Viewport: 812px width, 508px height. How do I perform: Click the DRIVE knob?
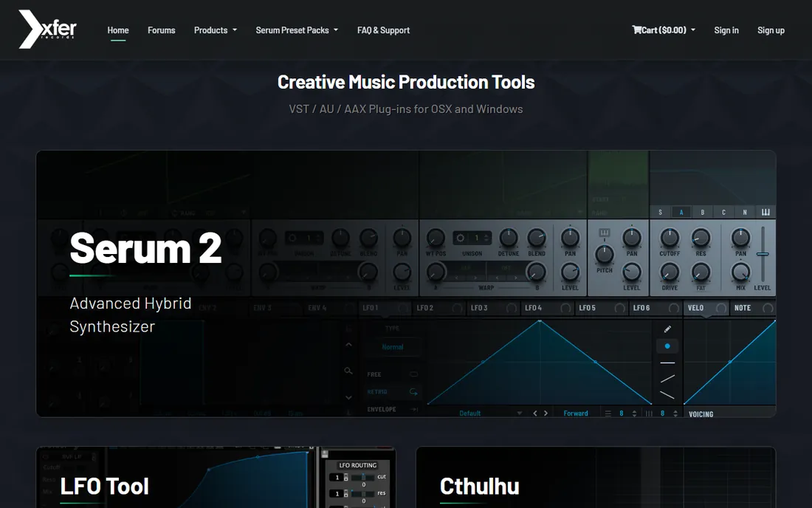[x=670, y=272]
